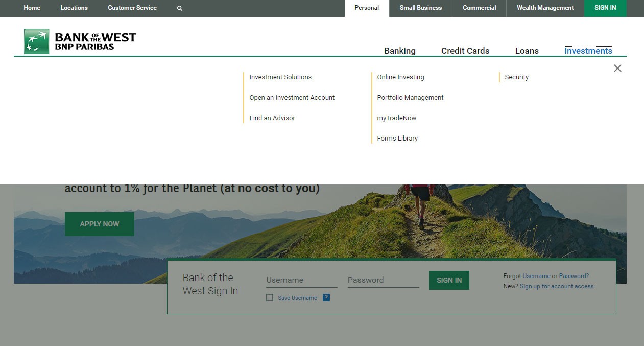Go to Locations
Screen dimensions: 644x346
(74, 8)
